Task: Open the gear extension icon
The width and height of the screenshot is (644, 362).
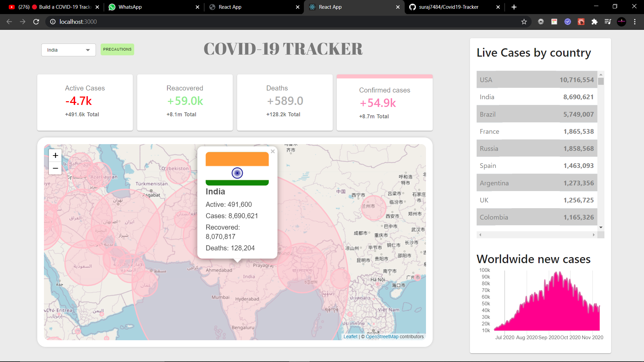Action: click(x=541, y=22)
